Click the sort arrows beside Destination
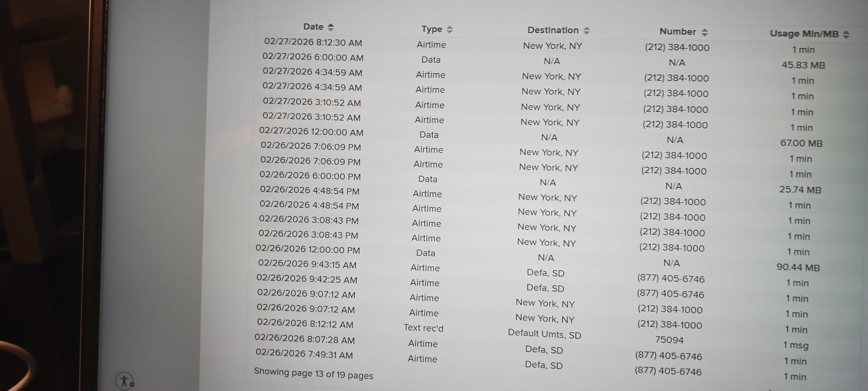Screen dimensions: 868x391 pos(587,30)
